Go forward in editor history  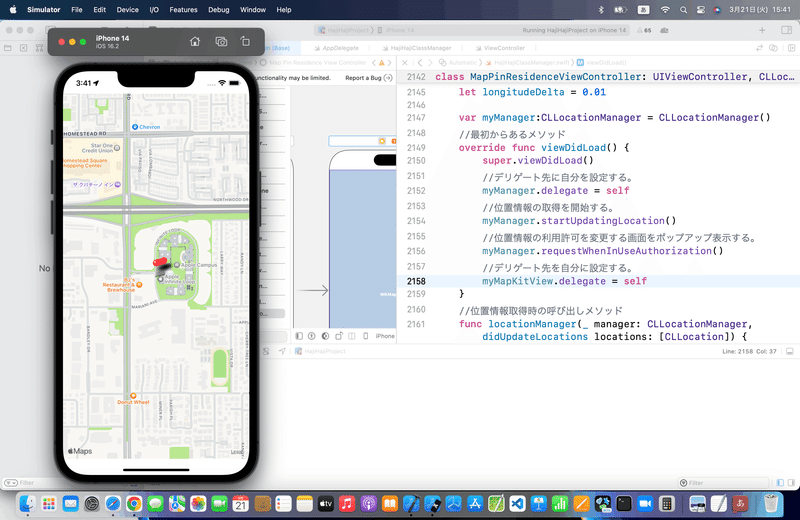pyautogui.click(x=430, y=63)
